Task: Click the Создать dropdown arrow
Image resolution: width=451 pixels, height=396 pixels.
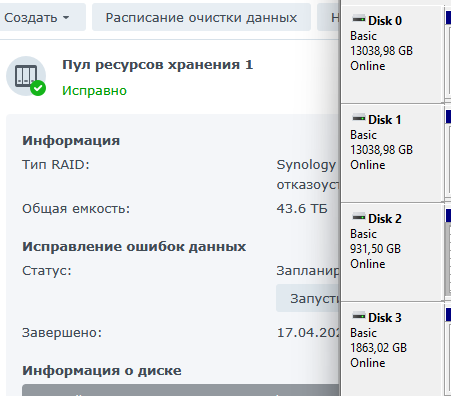Action: 66,18
